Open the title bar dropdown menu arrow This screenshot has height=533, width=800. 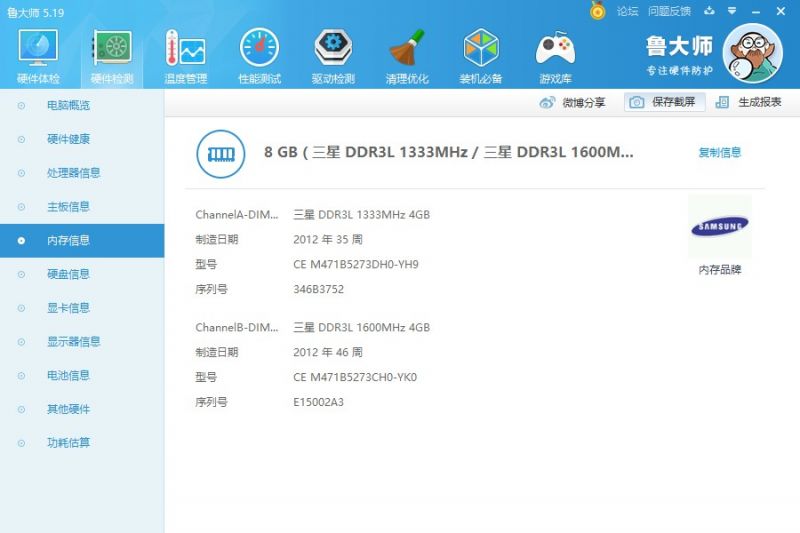(x=732, y=11)
